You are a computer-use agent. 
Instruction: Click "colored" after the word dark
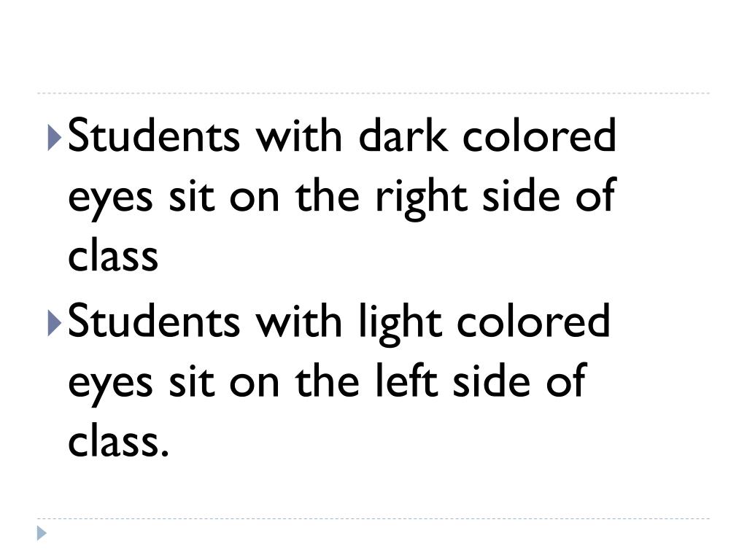click(539, 135)
